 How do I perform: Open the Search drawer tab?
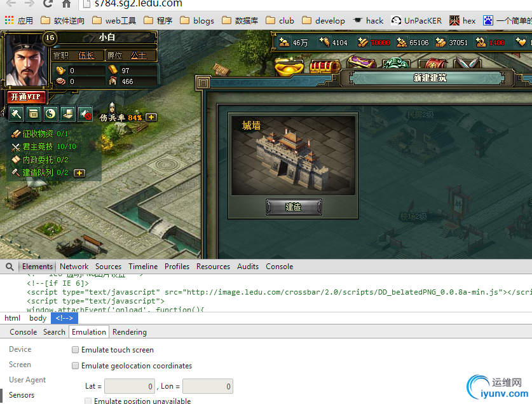coord(54,331)
